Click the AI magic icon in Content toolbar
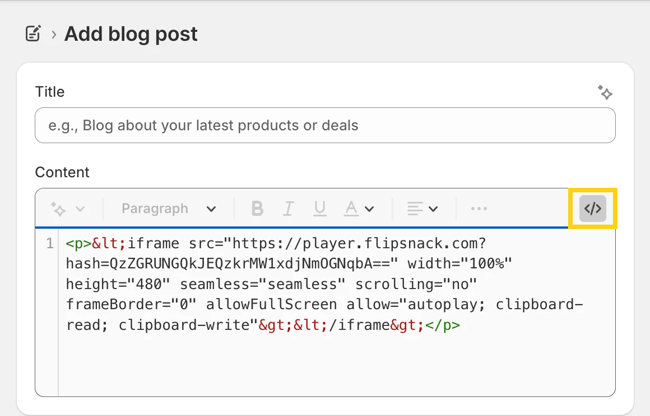The width and height of the screenshot is (650, 416). 58,209
